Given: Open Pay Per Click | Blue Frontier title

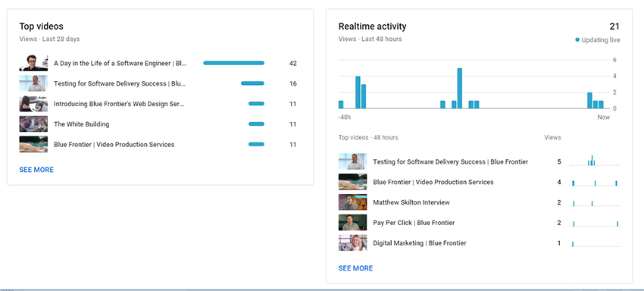Looking at the screenshot, I should click(414, 223).
